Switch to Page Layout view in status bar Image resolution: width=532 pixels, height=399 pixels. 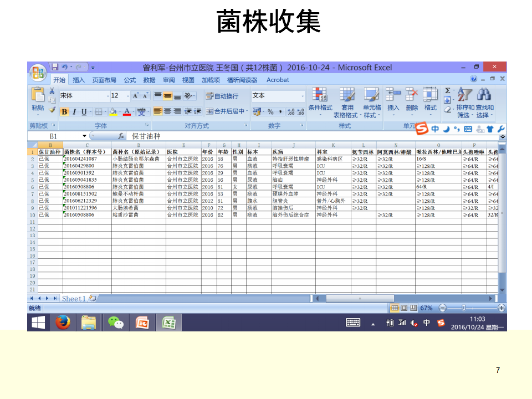coord(404,308)
